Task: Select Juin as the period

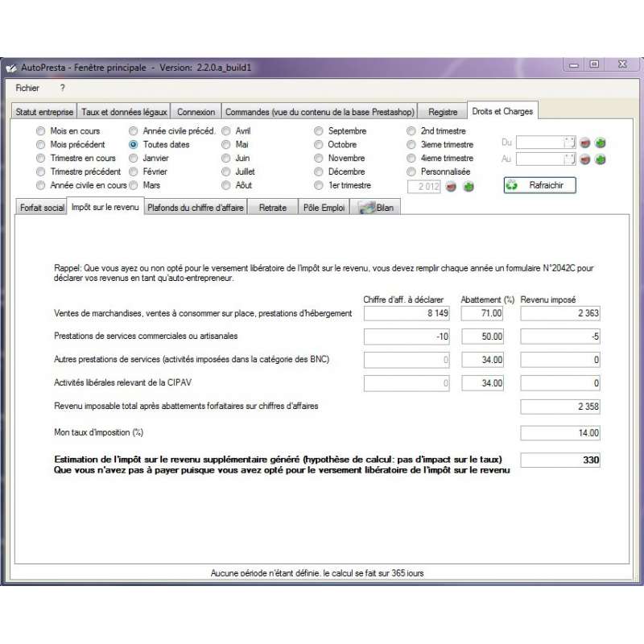Action: click(226, 158)
